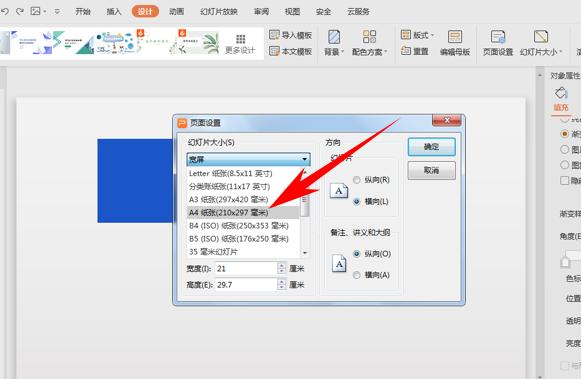Open the 版式 layout dropdown
The image size is (582, 379).
418,35
